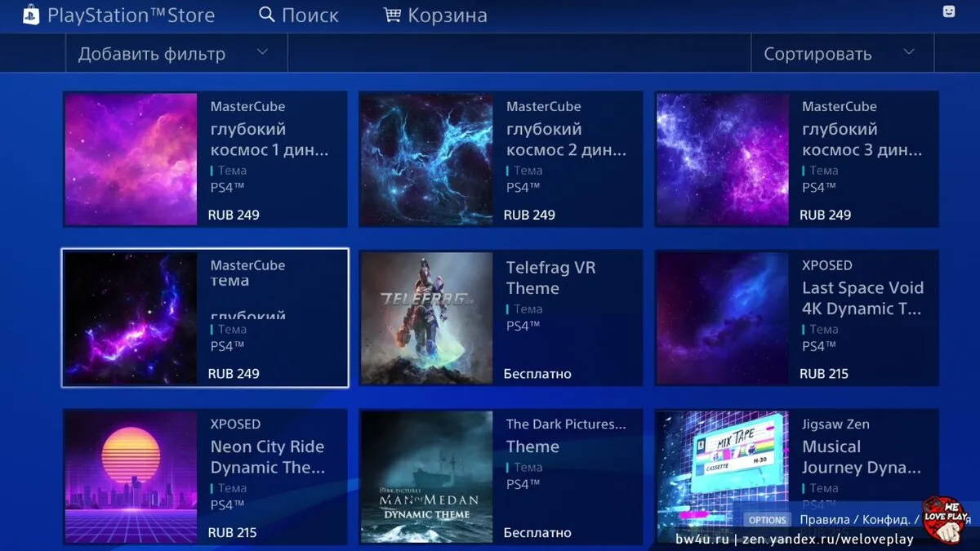The image size is (980, 551).
Task: Click Neon City Ride Dynamic title
Action: click(x=268, y=457)
